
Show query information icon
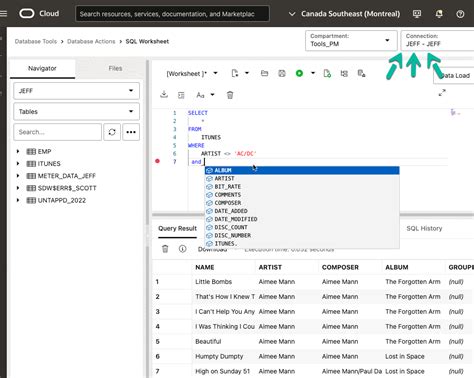pyautogui.click(x=182, y=249)
